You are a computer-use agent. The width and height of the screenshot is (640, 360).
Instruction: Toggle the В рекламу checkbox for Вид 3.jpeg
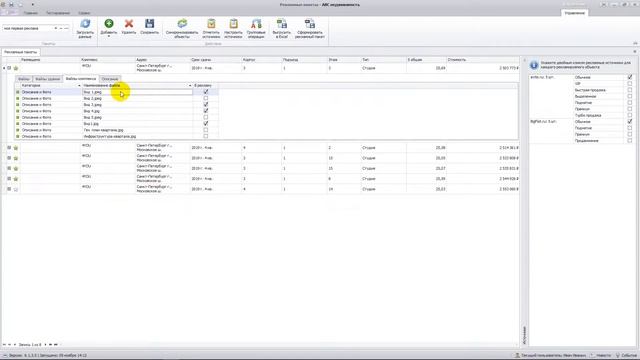(x=206, y=104)
